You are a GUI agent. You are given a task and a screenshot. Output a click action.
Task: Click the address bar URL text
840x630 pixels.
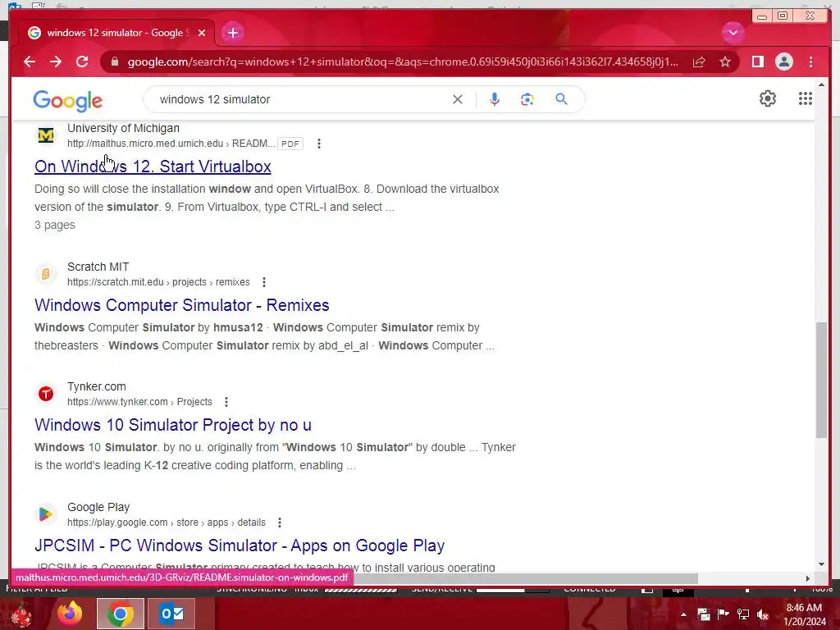(403, 62)
